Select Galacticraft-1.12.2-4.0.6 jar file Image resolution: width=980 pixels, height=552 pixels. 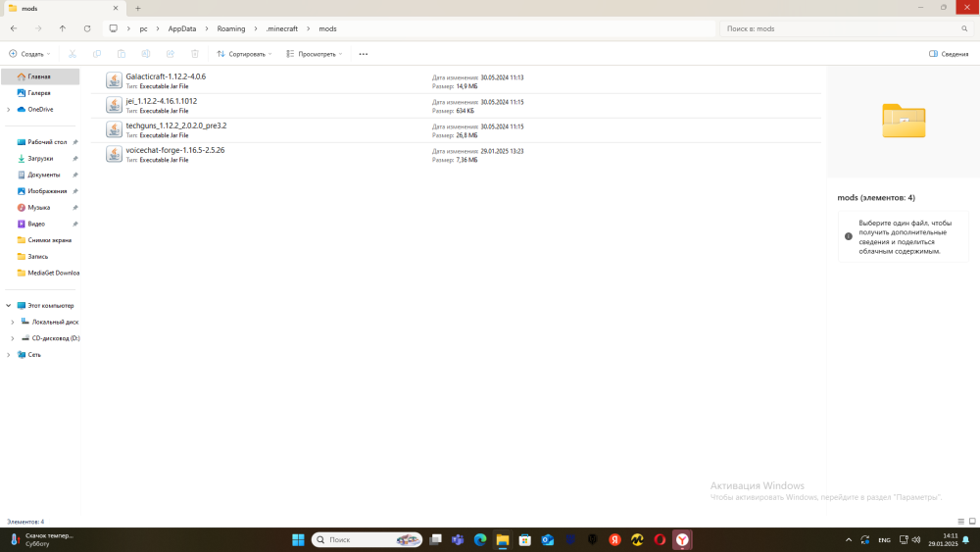coord(457,80)
